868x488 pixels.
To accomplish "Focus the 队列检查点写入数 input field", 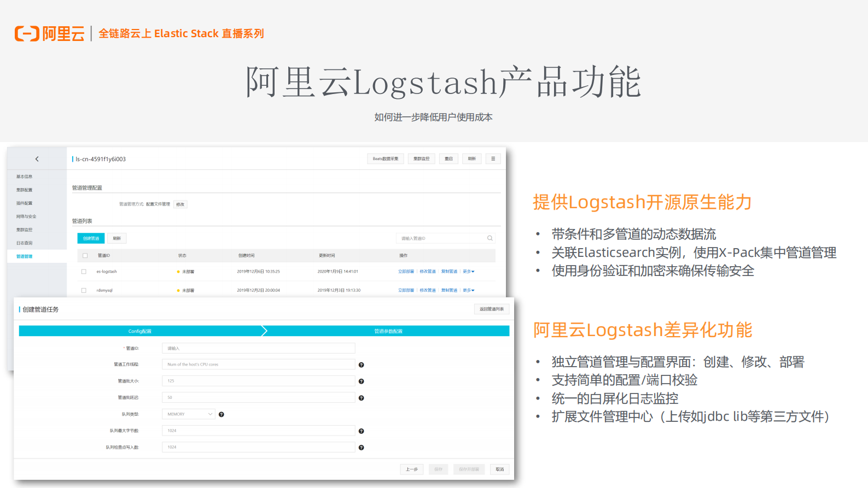I will pos(258,447).
